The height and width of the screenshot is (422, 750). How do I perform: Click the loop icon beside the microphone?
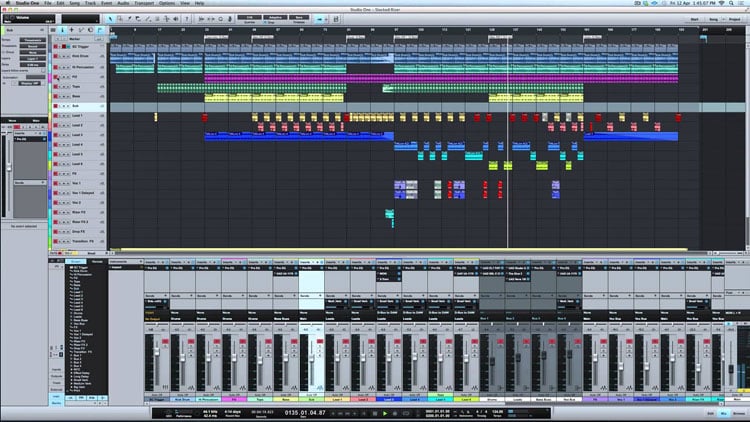click(221, 19)
